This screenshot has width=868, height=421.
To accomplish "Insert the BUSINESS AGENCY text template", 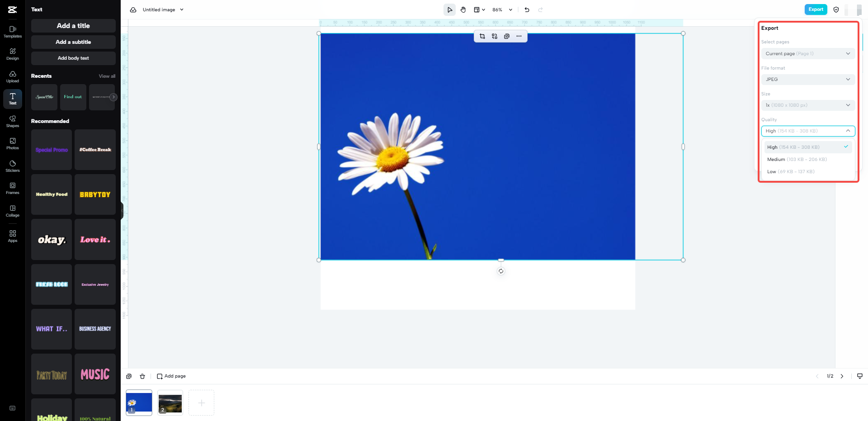I will tap(95, 329).
